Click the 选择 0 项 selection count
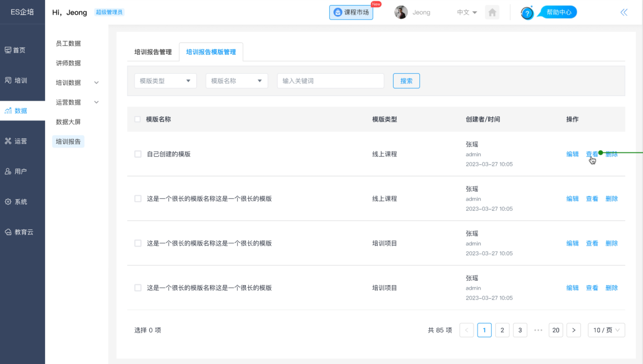 point(148,330)
